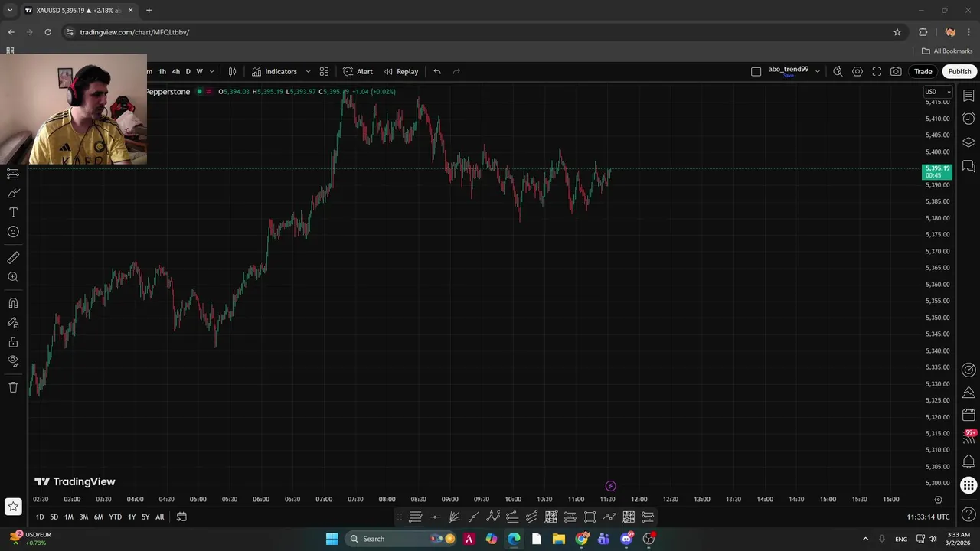Image resolution: width=980 pixels, height=551 pixels.
Task: Bookmark this tab with star icon
Action: click(x=897, y=32)
